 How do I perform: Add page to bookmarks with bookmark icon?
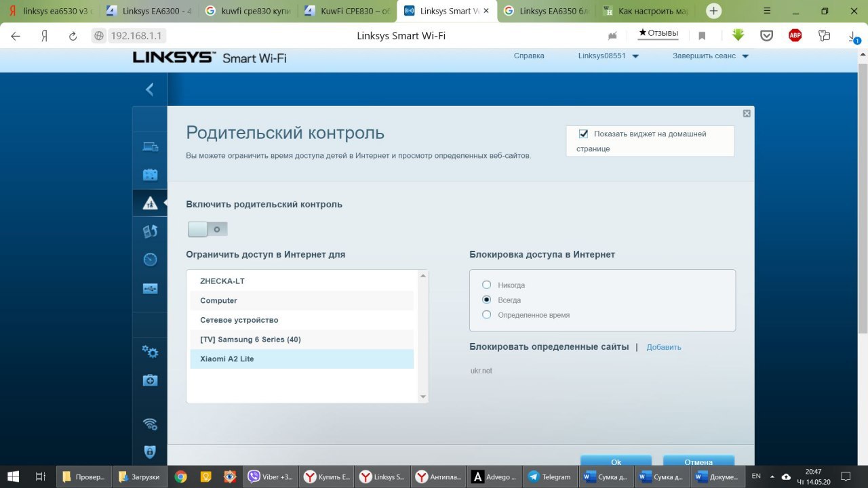[x=702, y=36]
